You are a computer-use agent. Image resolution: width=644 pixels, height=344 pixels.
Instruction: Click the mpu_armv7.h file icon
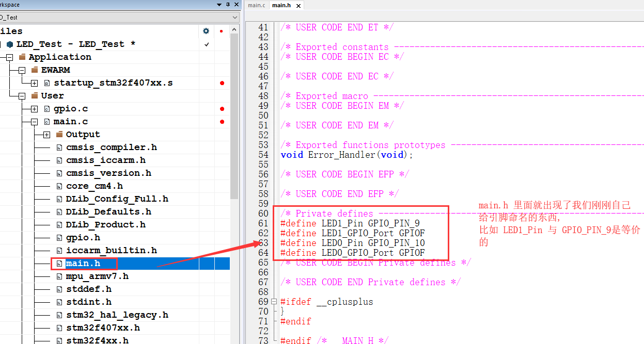tap(59, 276)
